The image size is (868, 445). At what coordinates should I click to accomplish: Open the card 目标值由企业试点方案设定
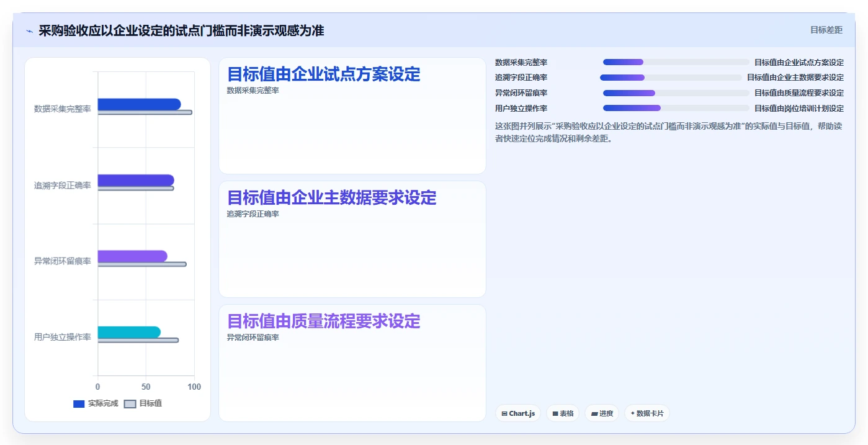[352, 115]
